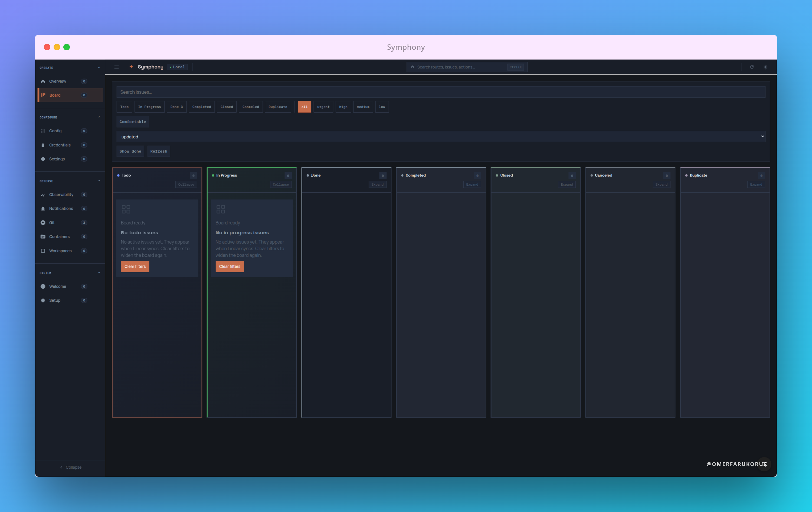812x512 pixels.
Task: Go to Workspaces page
Action: point(70,251)
